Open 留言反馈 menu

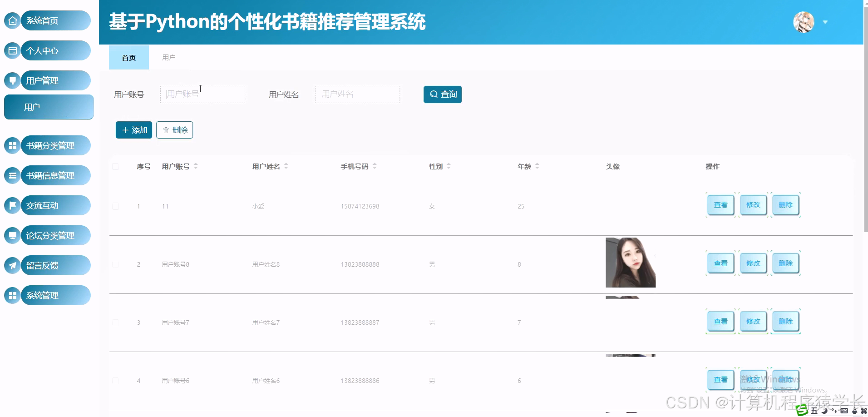click(x=56, y=265)
